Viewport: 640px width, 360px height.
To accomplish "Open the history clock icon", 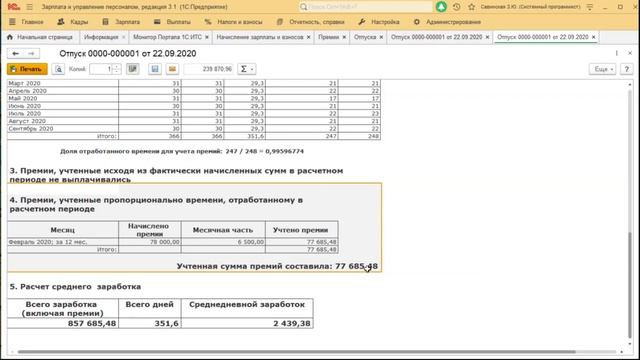I will 457,7.
